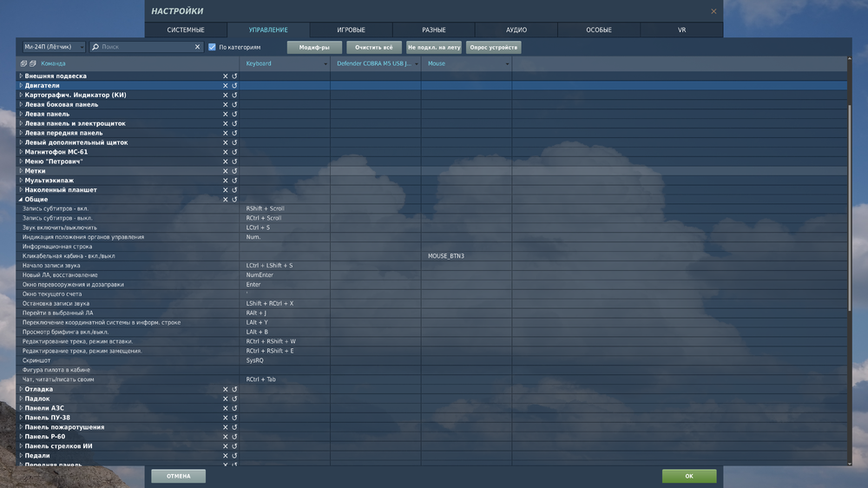Switch to the СИСТЕМНЫЕ tab
The image size is (868, 488).
[x=186, y=30]
